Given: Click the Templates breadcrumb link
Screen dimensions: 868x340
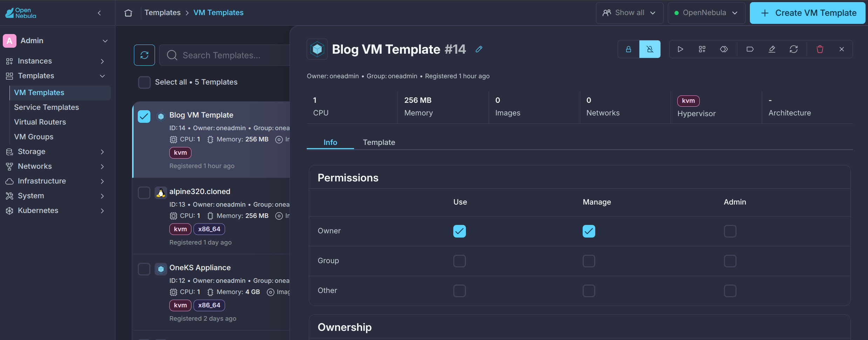Looking at the screenshot, I should point(162,13).
